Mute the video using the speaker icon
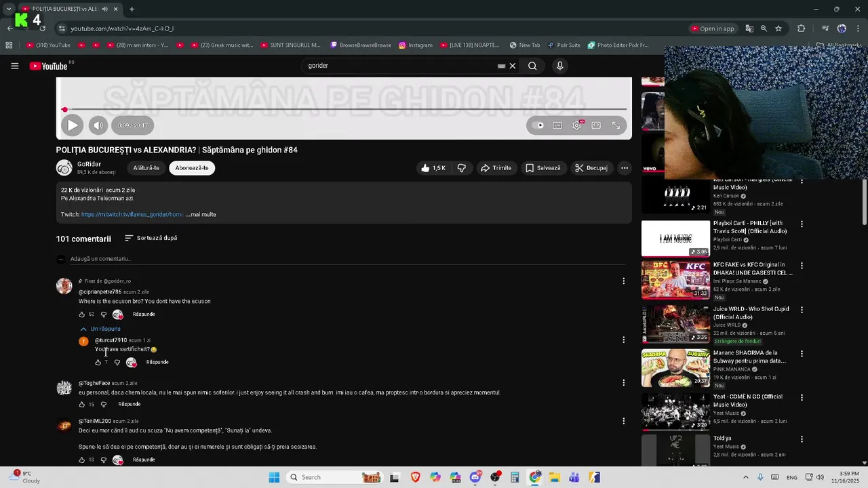 98,125
